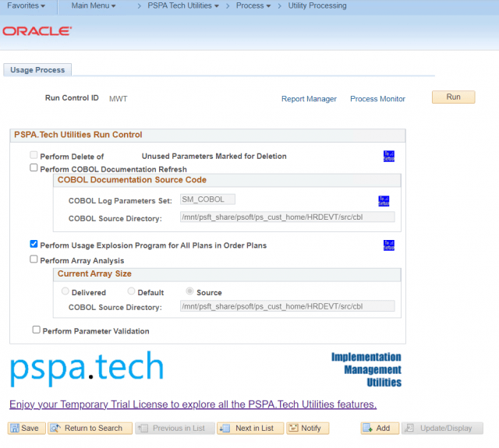This screenshot has width=499, height=448.
Task: Open setup icon beside Perform Usage Explosion Program
Action: pyautogui.click(x=388, y=245)
